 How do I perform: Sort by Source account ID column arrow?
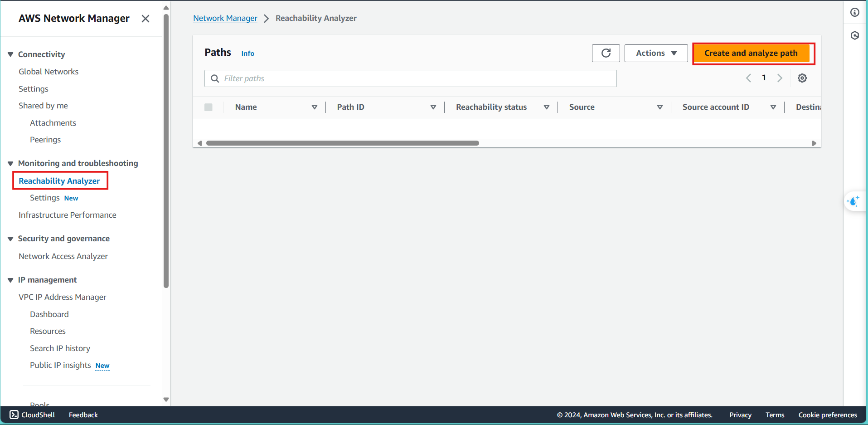point(773,107)
